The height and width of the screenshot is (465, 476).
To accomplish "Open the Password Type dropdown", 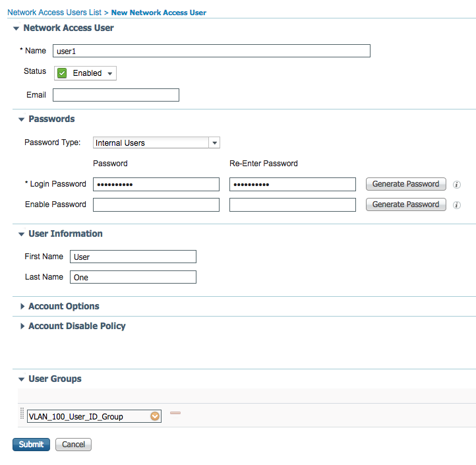I will [x=214, y=142].
